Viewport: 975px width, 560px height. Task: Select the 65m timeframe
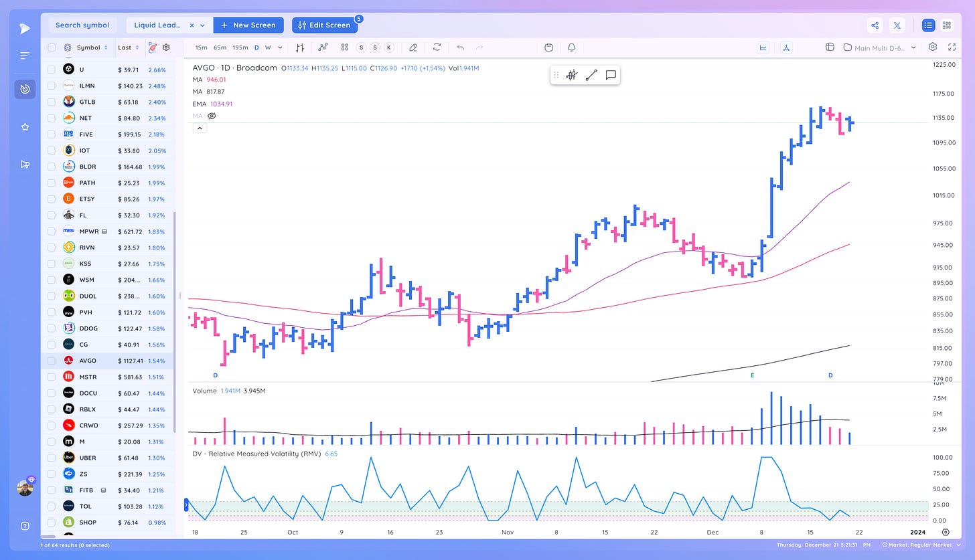[x=220, y=48]
